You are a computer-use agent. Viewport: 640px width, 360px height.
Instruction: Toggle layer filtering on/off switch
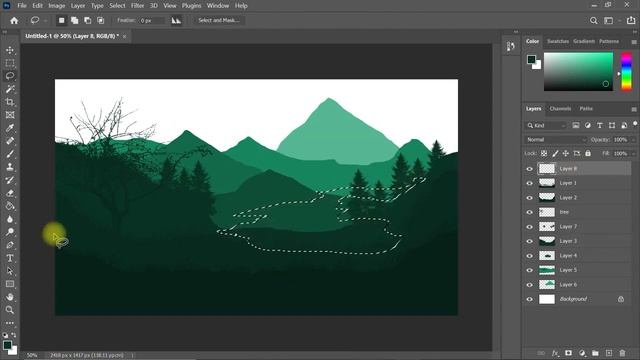pyautogui.click(x=635, y=124)
